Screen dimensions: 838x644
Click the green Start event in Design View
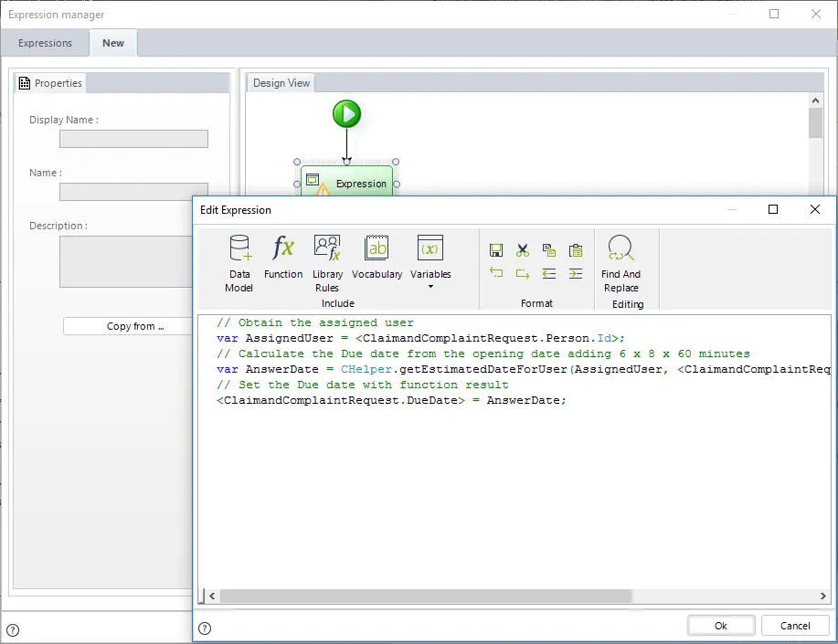pos(347,114)
